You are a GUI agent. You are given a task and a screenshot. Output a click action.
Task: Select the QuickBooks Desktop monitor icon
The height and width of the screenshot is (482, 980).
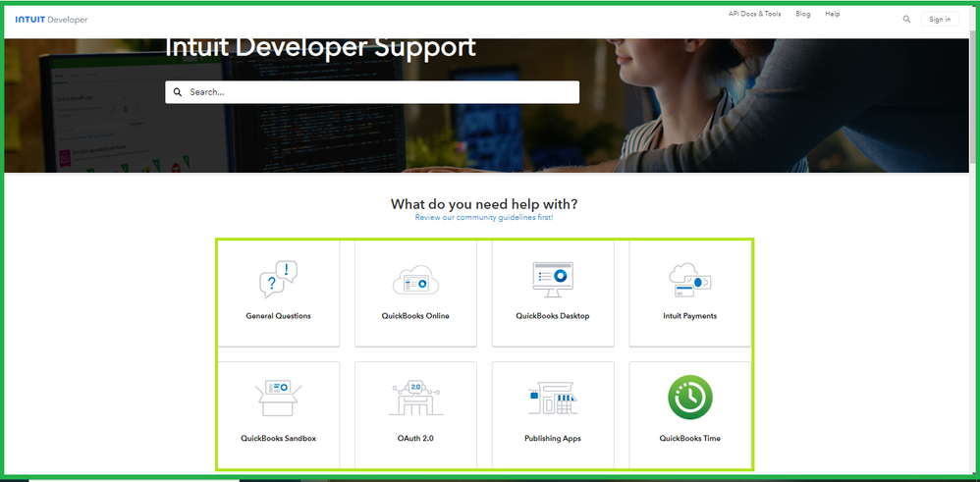(553, 280)
